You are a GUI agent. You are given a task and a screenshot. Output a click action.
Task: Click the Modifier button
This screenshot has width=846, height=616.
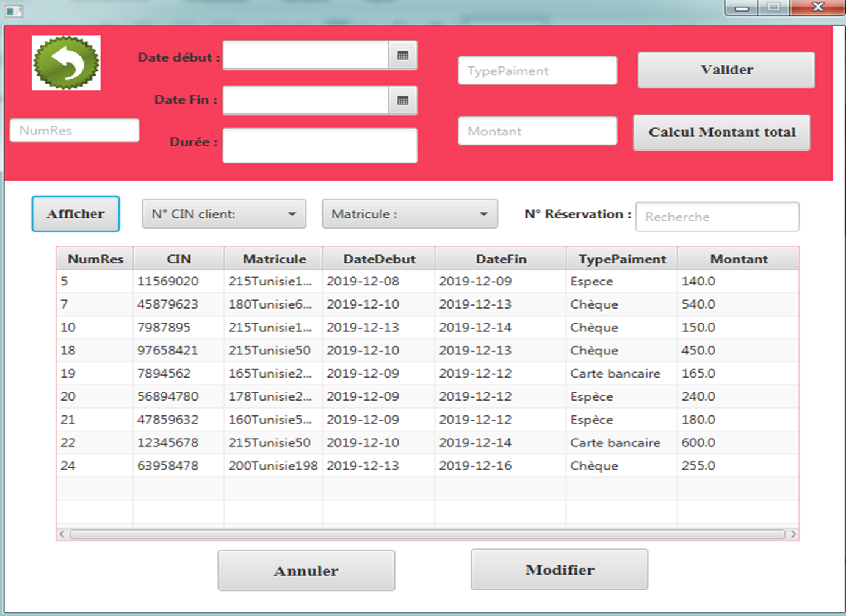(559, 569)
